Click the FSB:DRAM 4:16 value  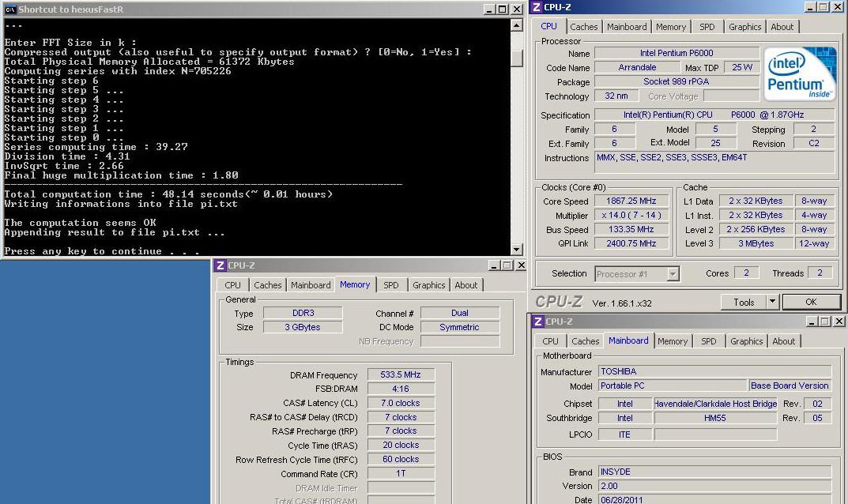pos(401,389)
